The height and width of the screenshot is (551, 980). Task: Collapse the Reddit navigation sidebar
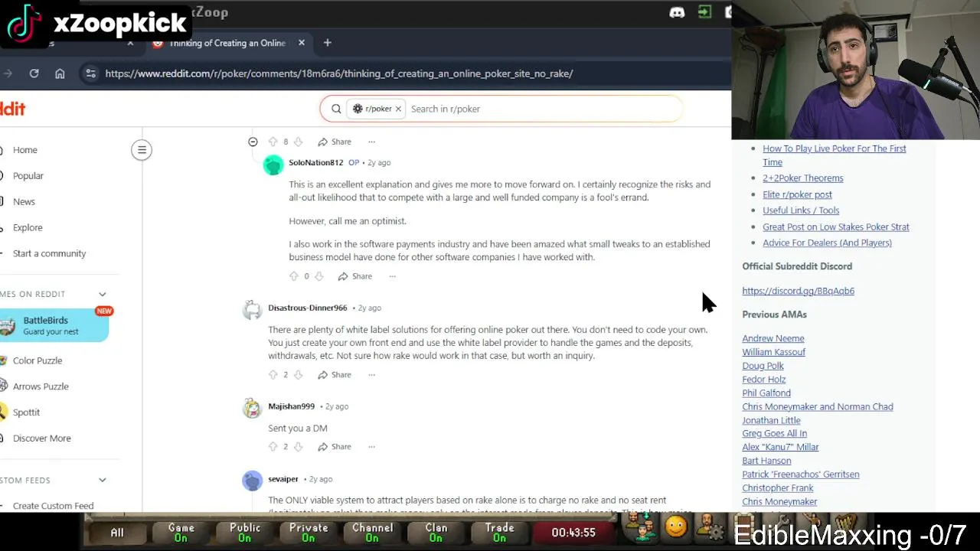tap(142, 150)
